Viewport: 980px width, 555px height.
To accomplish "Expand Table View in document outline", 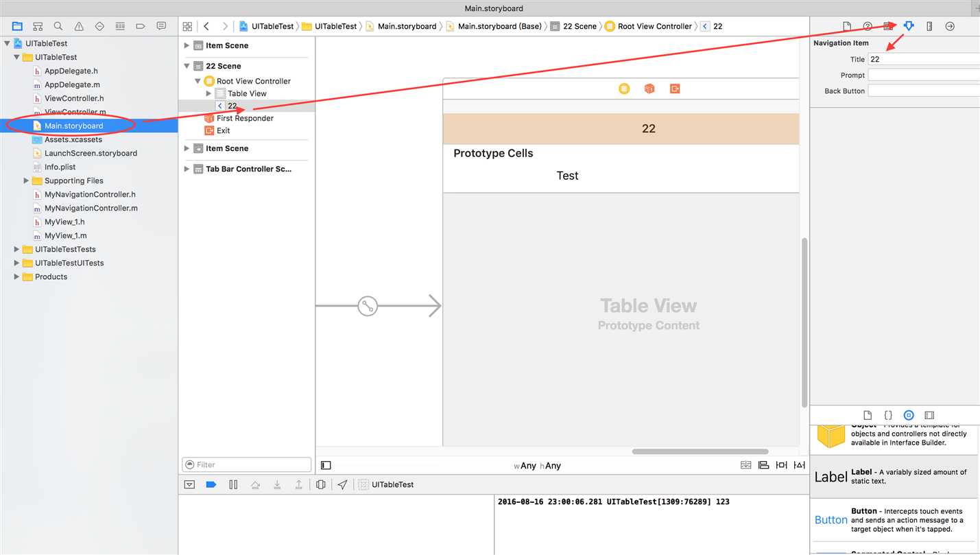I will pyautogui.click(x=208, y=93).
